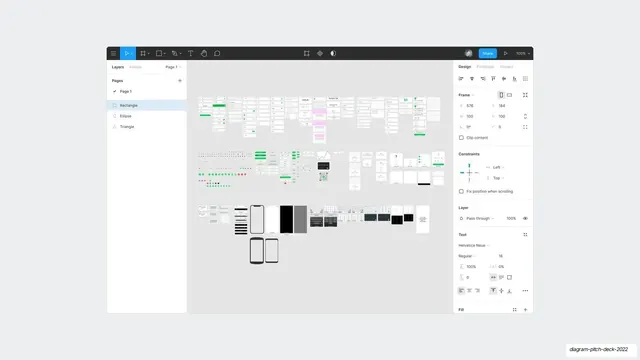
Task: Switch to the Assets tab
Action: 136,67
